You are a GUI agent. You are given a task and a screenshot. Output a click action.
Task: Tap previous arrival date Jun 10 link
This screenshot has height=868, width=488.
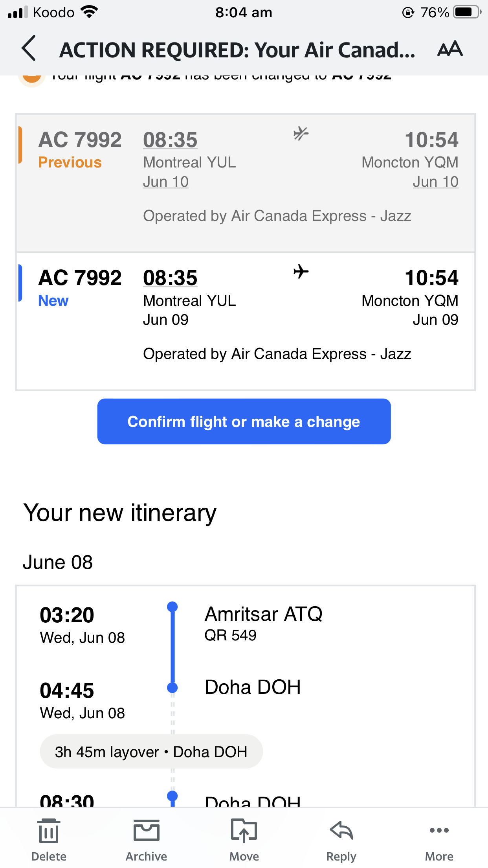click(435, 182)
